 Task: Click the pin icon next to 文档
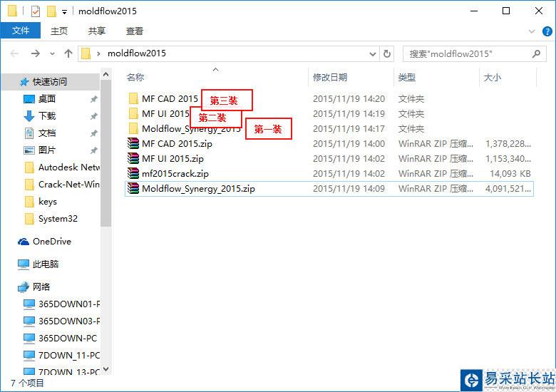click(x=93, y=133)
